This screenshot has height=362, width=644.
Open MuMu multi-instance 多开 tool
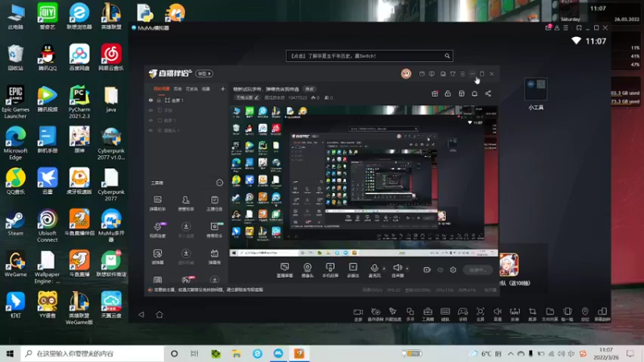[x=410, y=314]
